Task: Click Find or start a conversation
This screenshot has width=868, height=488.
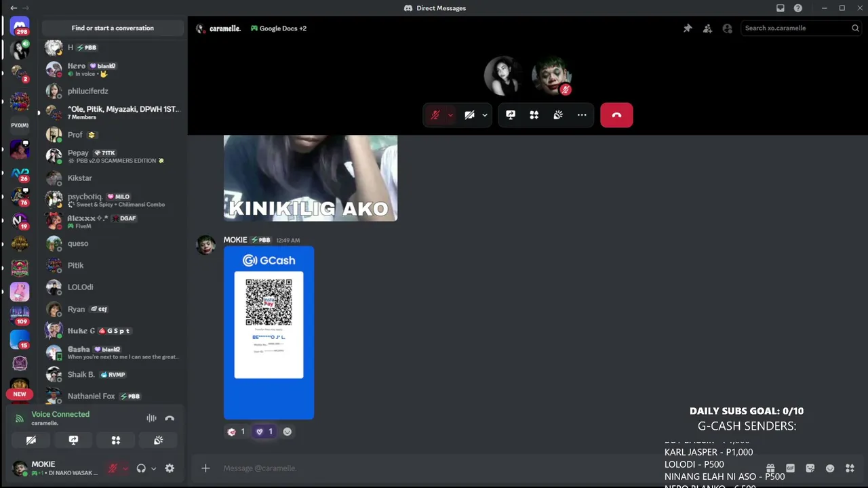Action: tap(113, 28)
